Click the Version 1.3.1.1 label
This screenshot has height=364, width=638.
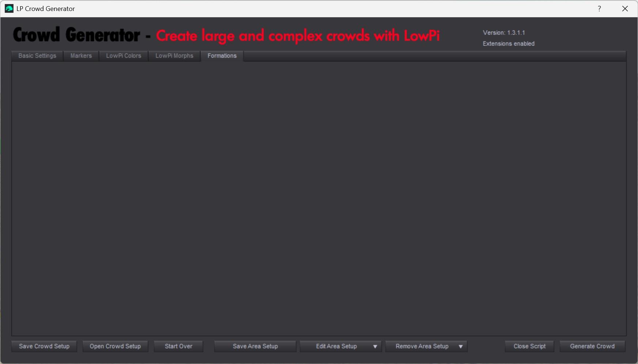pos(504,33)
